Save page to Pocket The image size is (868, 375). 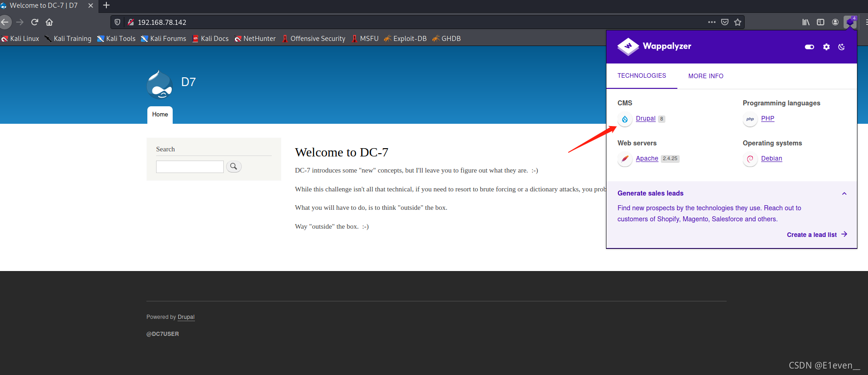[x=725, y=22]
